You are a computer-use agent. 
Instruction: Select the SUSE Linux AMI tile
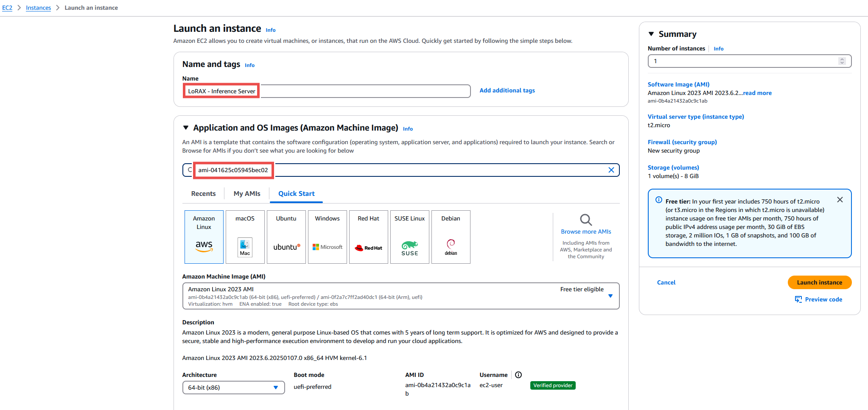click(410, 237)
